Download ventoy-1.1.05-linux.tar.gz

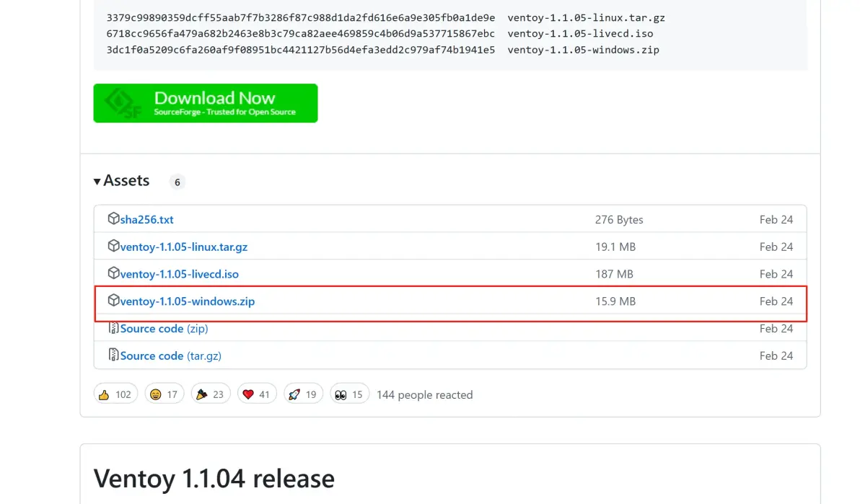[184, 247]
